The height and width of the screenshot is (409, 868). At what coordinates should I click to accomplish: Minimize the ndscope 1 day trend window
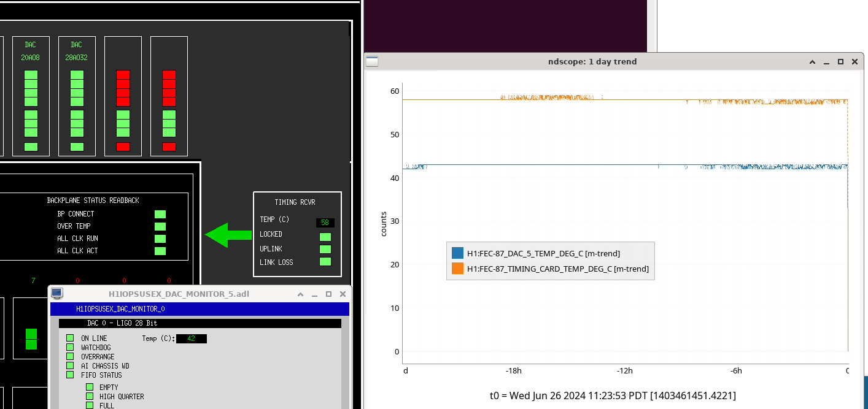tap(827, 62)
